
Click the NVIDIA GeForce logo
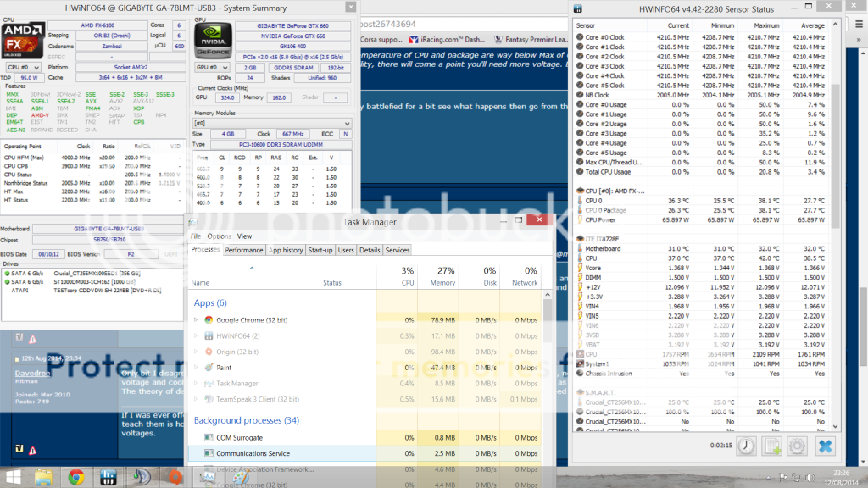(213, 40)
